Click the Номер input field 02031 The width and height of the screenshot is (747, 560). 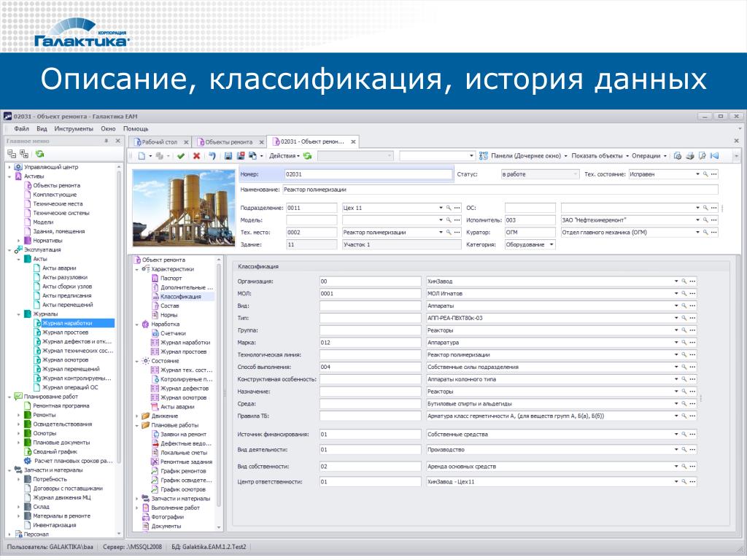click(368, 174)
